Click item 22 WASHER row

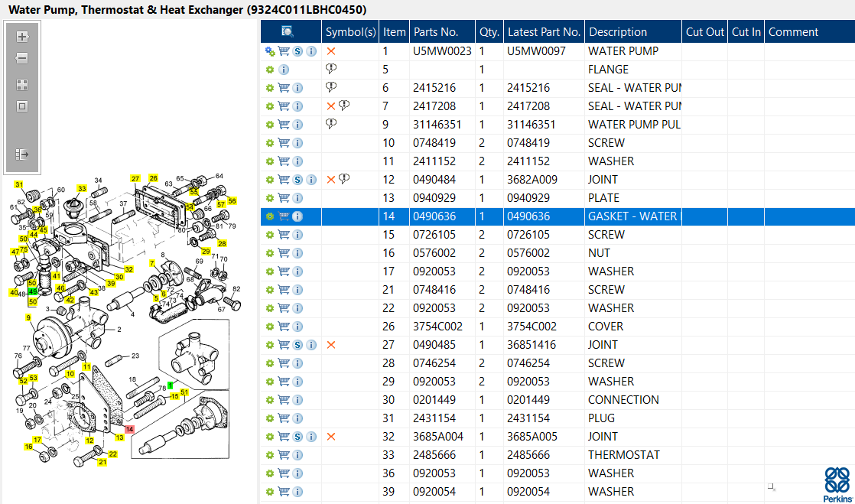pos(558,308)
